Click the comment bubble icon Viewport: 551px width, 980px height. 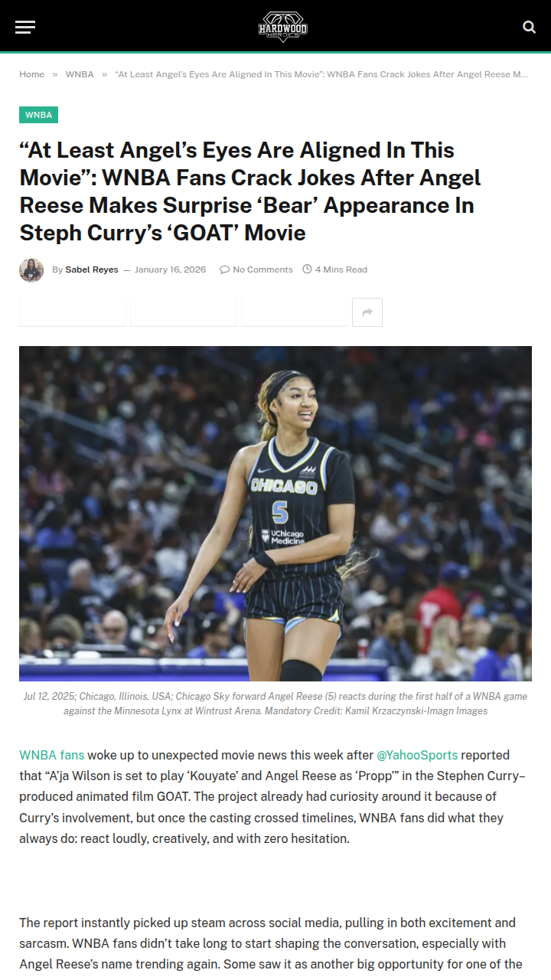pos(224,269)
